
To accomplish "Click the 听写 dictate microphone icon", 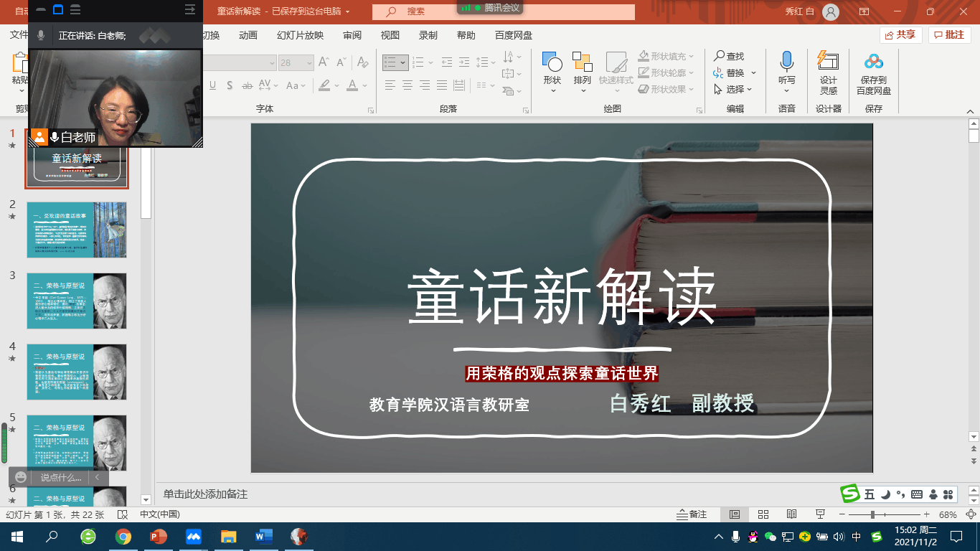I will click(786, 62).
